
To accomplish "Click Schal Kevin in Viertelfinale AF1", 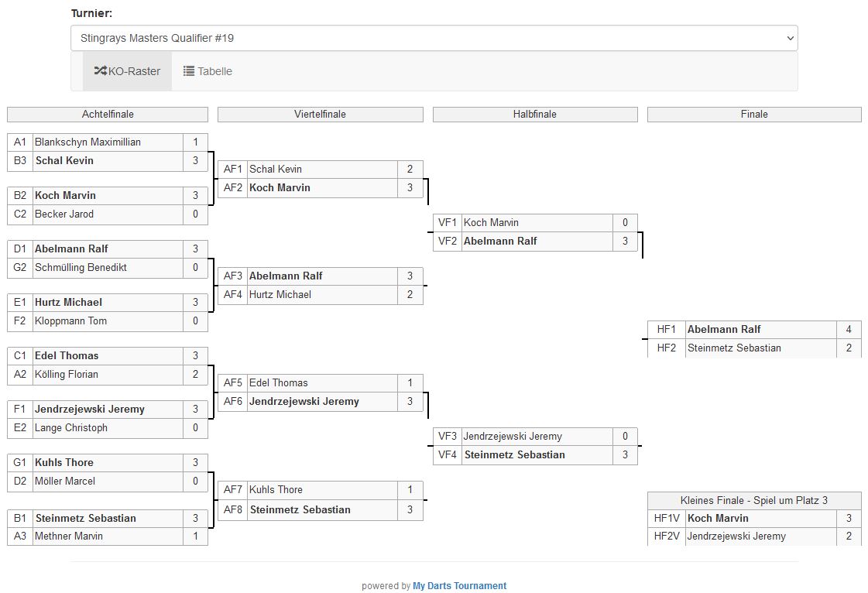I will pos(276,169).
